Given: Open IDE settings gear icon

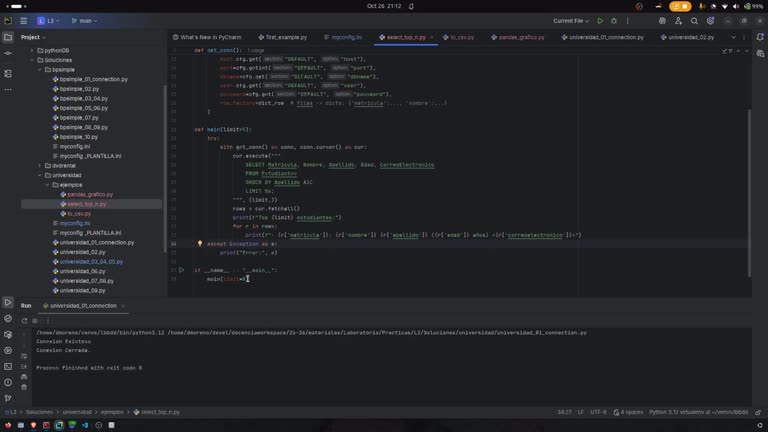Looking at the screenshot, I should [x=710, y=21].
